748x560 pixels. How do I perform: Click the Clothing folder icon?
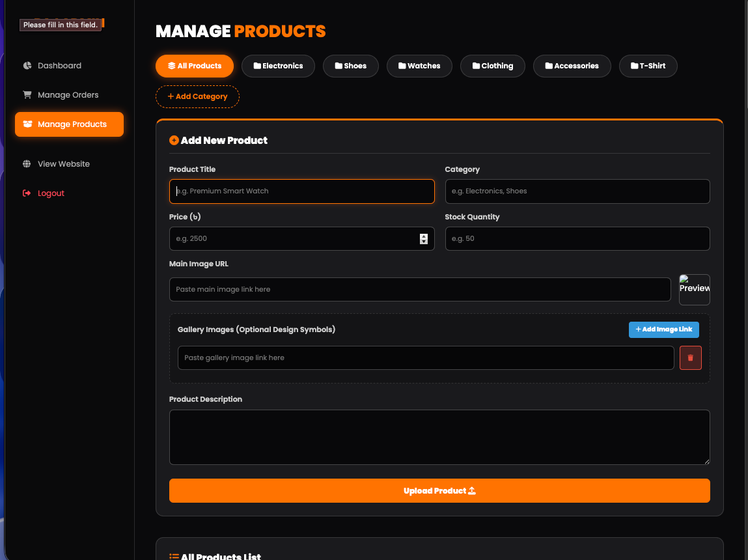point(476,66)
